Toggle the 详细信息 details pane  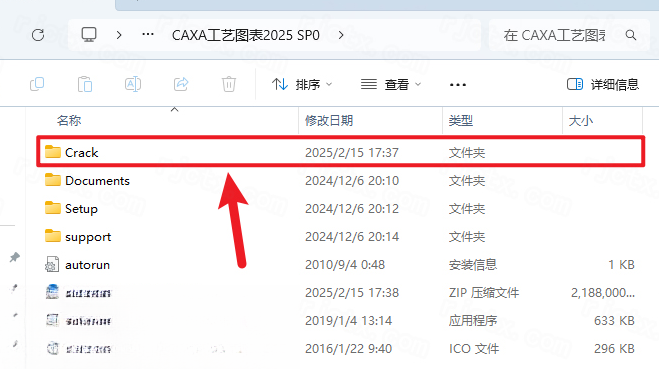603,84
